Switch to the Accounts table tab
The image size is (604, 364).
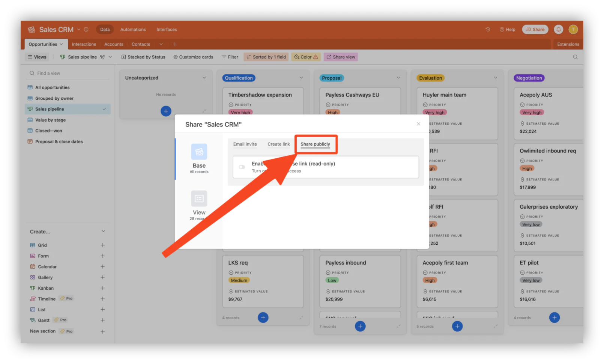114,44
